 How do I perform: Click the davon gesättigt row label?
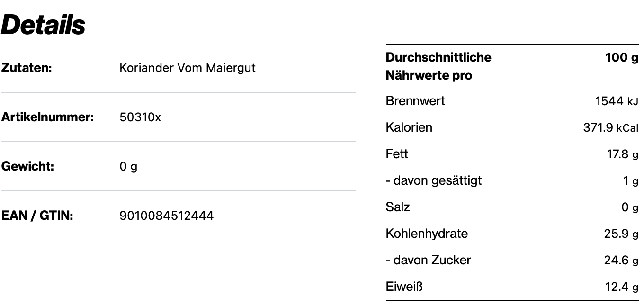(x=434, y=180)
